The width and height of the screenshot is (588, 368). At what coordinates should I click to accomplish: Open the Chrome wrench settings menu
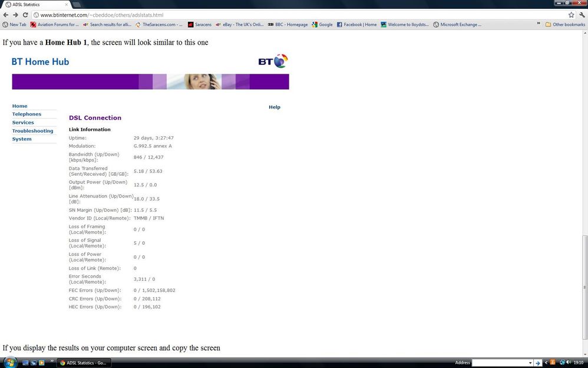[x=582, y=15]
